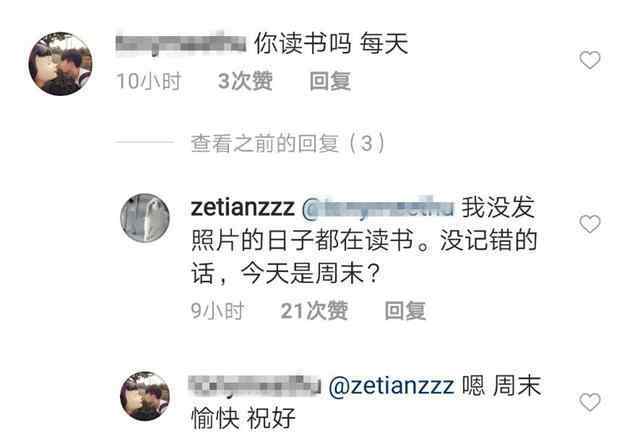
Task: View likers via "21次赞"
Action: [314, 311]
